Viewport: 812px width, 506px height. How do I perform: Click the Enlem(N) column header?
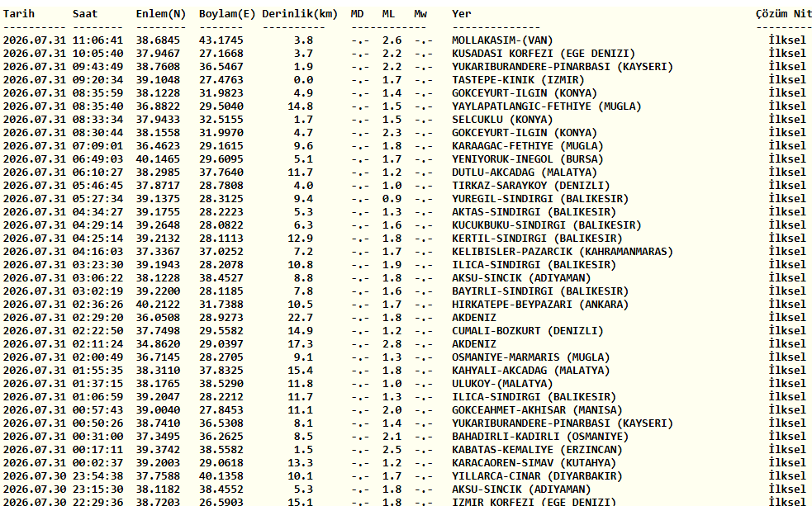[x=161, y=14]
